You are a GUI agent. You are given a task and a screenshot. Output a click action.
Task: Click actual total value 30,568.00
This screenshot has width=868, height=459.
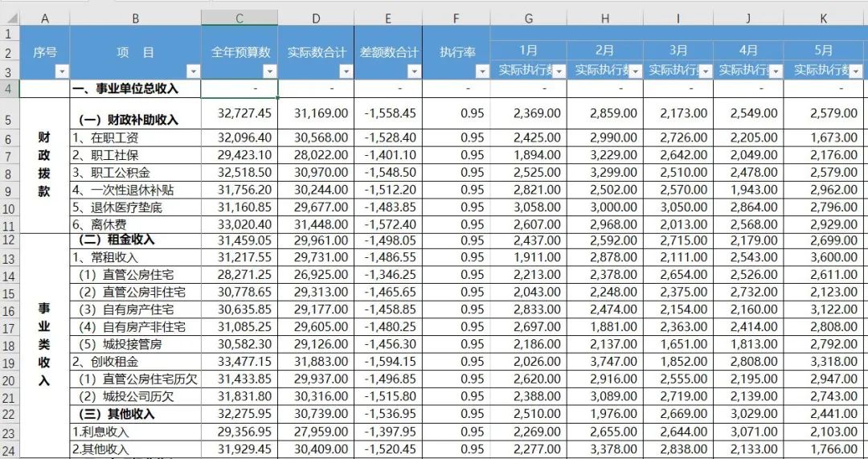[316, 138]
